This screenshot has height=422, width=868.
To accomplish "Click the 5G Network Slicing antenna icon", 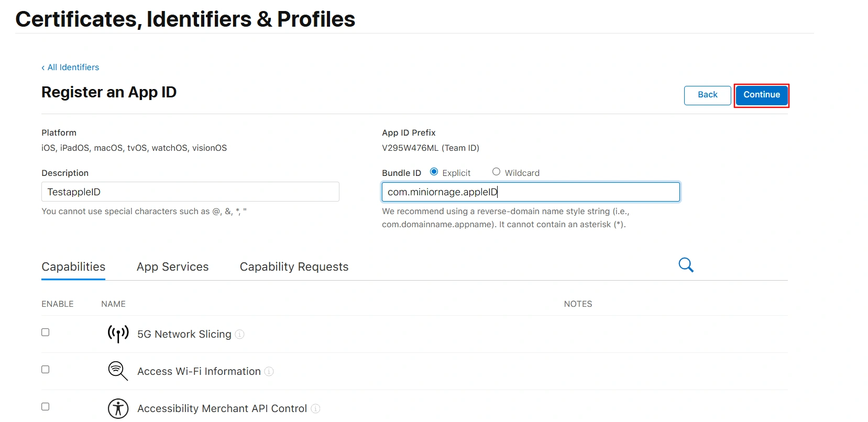I will click(x=118, y=334).
